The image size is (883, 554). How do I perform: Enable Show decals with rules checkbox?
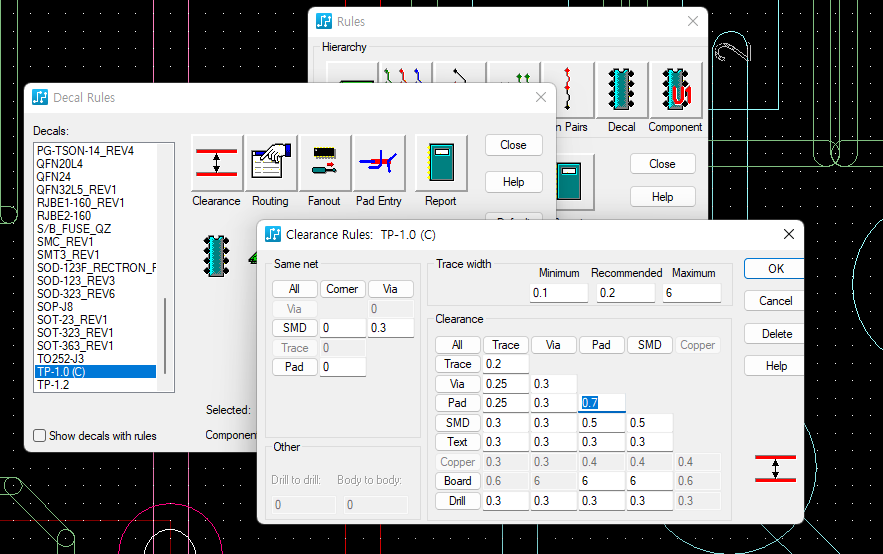coord(40,436)
